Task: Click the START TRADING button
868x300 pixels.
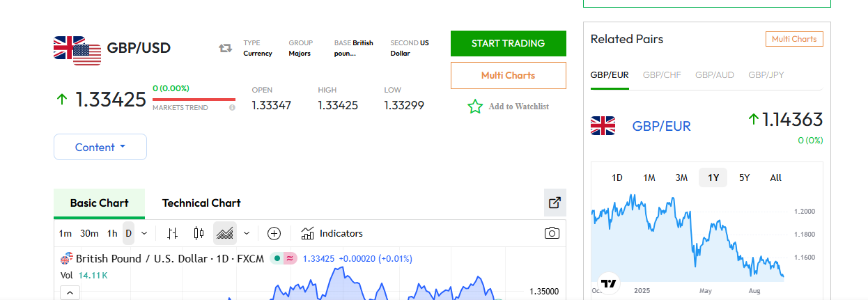Action: (x=508, y=43)
